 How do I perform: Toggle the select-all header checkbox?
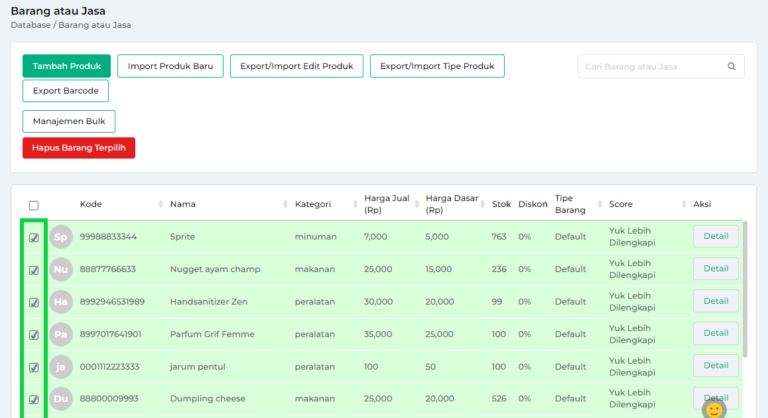click(x=34, y=205)
